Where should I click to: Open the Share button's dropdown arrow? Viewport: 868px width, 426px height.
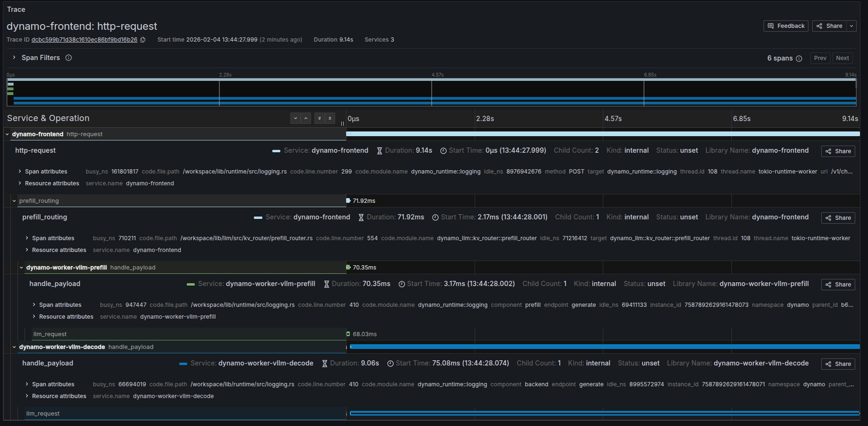click(x=851, y=26)
